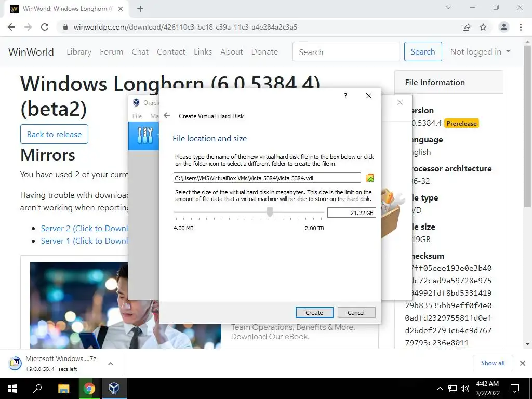The height and width of the screenshot is (399, 532).
Task: Click the VirtualBox cube icon in manager title
Action: [x=137, y=102]
